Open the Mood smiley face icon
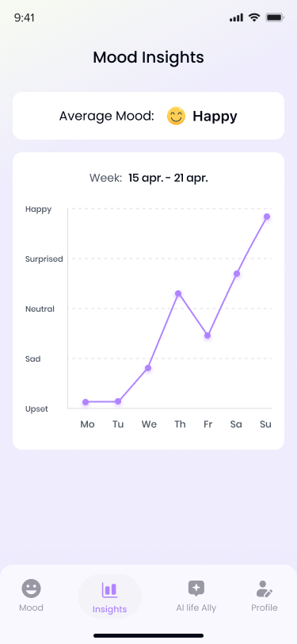The height and width of the screenshot is (644, 297). coord(31,588)
